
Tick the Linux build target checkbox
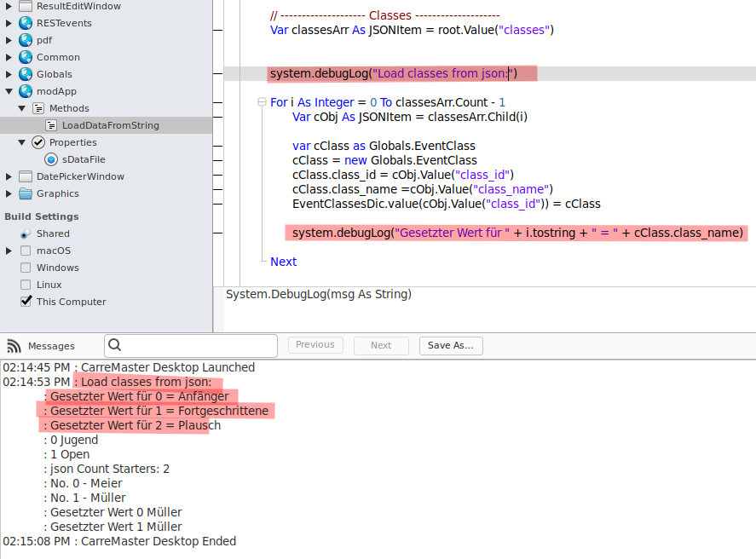coord(26,285)
